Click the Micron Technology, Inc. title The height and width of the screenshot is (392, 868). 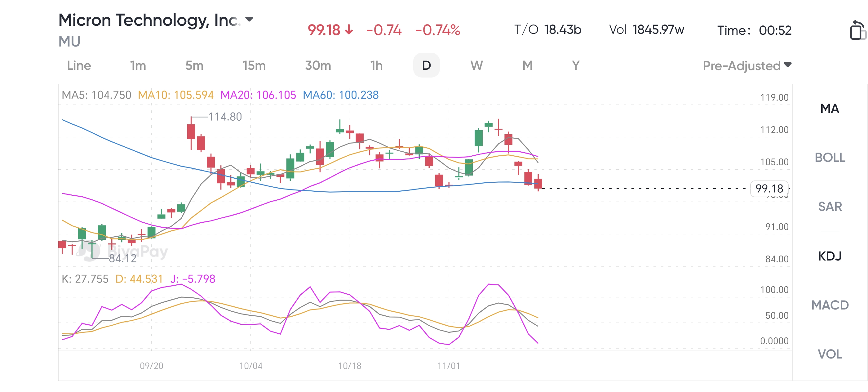tap(150, 20)
